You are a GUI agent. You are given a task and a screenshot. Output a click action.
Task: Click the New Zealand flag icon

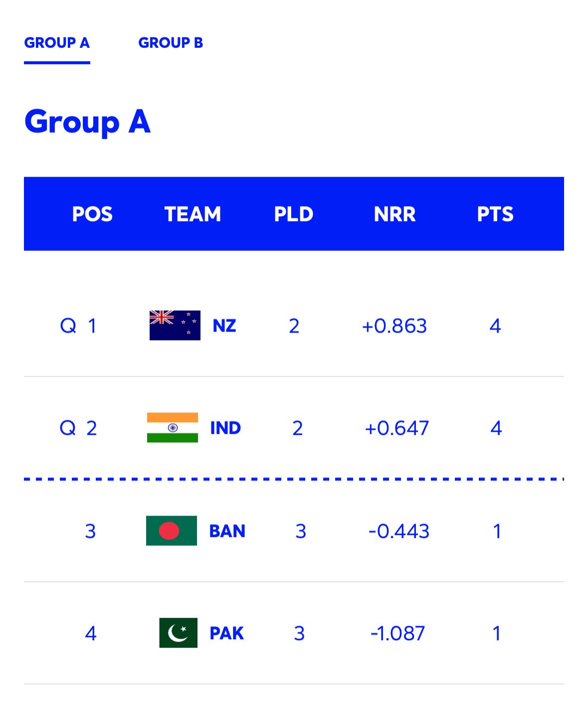[174, 325]
